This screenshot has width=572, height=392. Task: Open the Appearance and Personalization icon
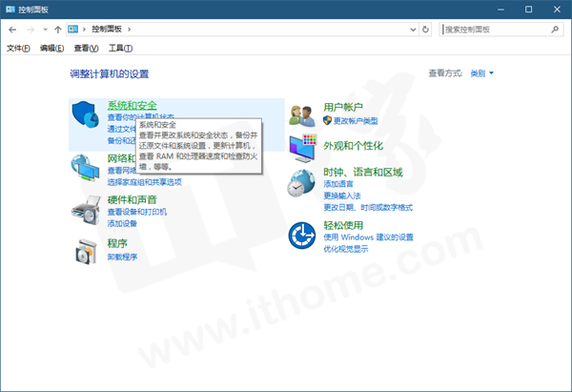(x=302, y=146)
